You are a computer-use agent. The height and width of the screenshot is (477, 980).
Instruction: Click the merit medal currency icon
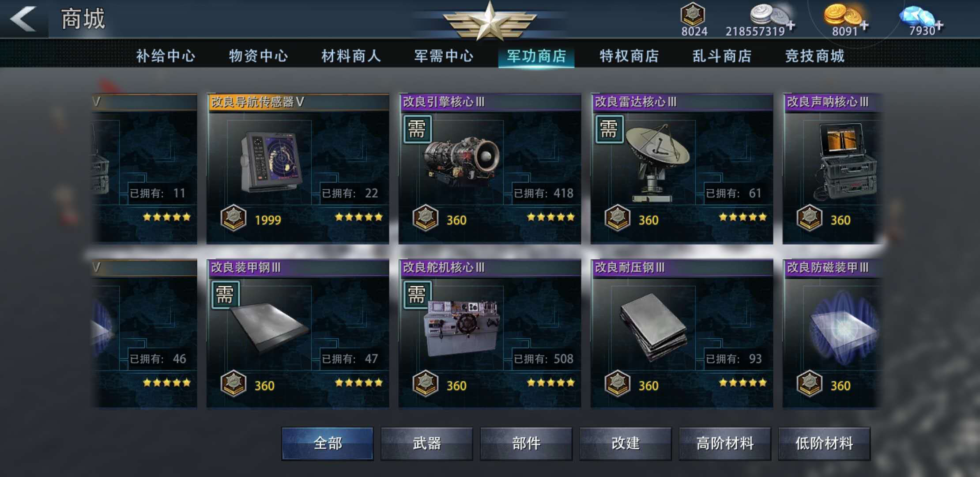click(x=693, y=14)
